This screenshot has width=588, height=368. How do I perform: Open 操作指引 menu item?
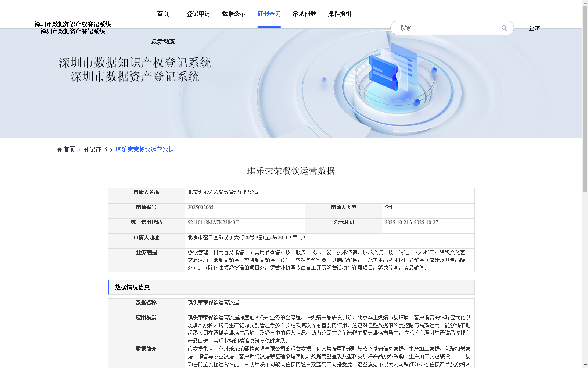pyautogui.click(x=340, y=14)
